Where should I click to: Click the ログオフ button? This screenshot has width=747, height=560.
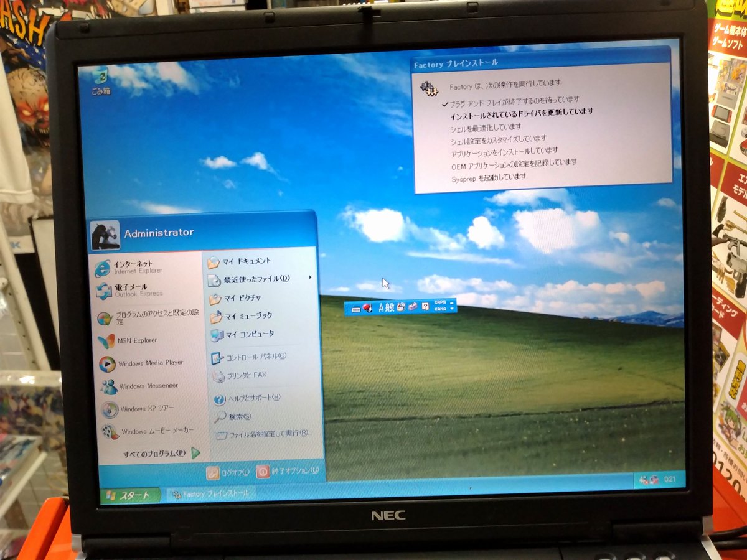pyautogui.click(x=228, y=473)
